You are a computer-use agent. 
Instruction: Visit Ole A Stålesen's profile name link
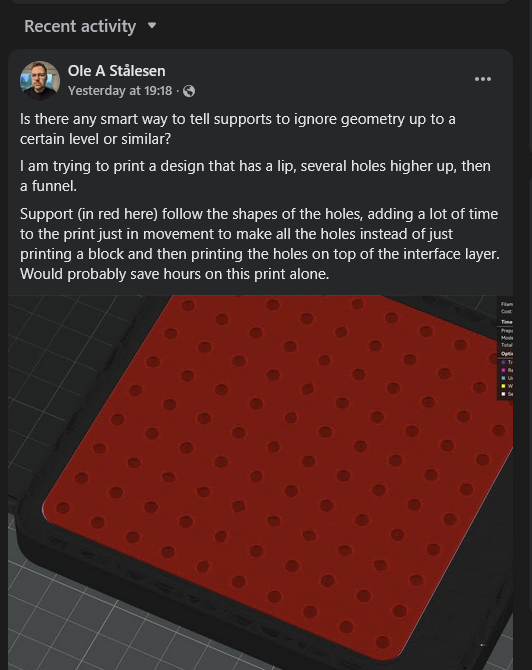(116, 71)
